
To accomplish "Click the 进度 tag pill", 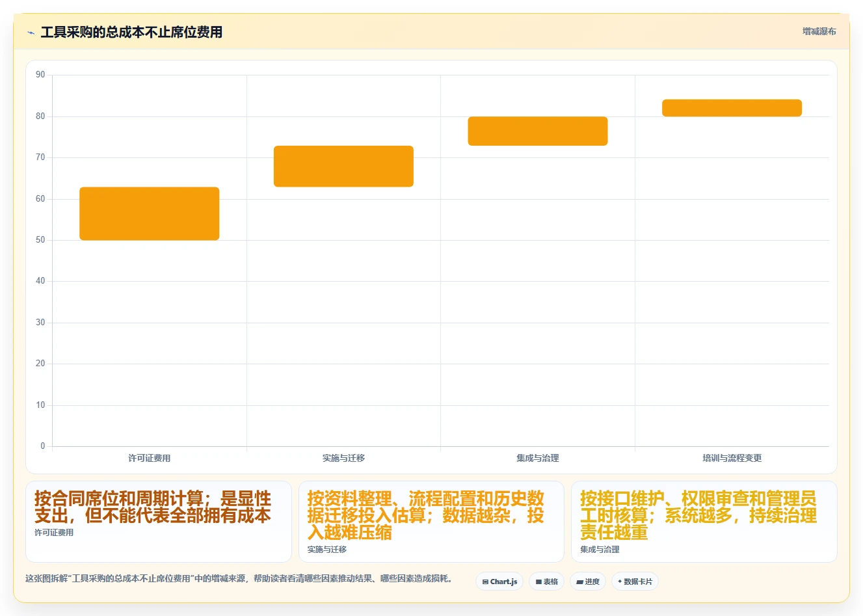I will (x=588, y=582).
